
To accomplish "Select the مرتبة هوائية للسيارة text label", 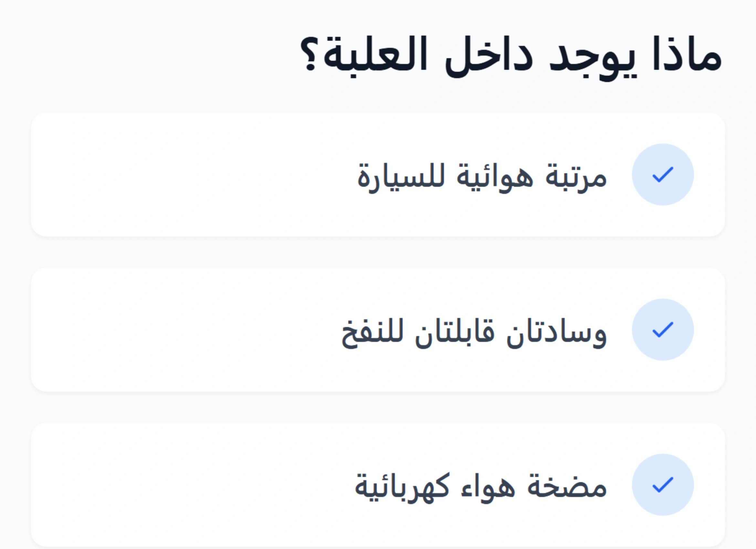I will point(482,177).
